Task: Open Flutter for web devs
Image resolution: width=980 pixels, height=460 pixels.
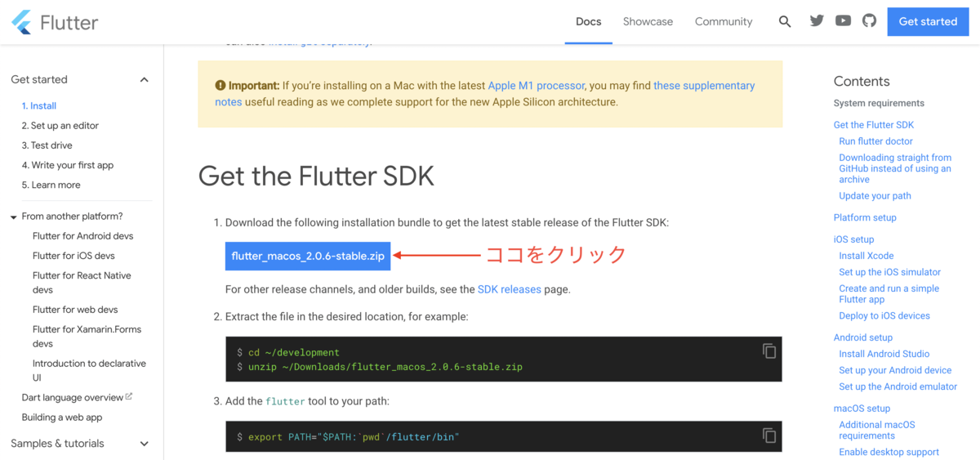Action: [x=75, y=310]
